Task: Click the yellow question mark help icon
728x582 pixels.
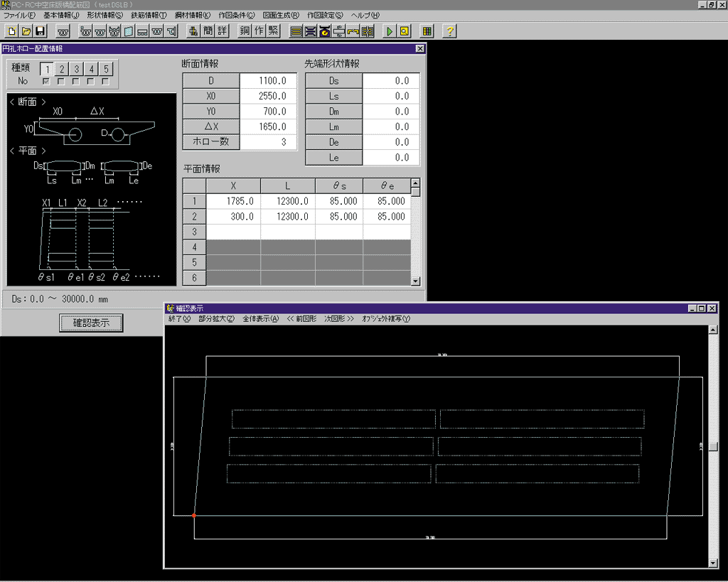Action: point(449,31)
